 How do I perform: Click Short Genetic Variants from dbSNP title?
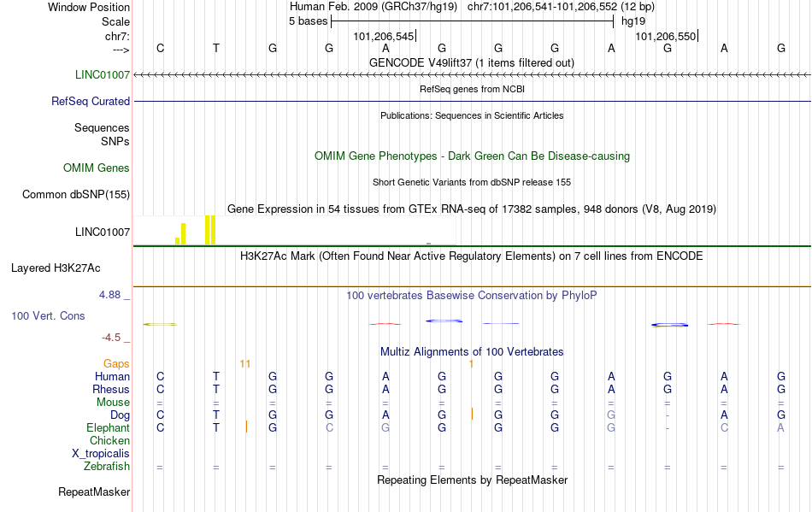point(472,182)
